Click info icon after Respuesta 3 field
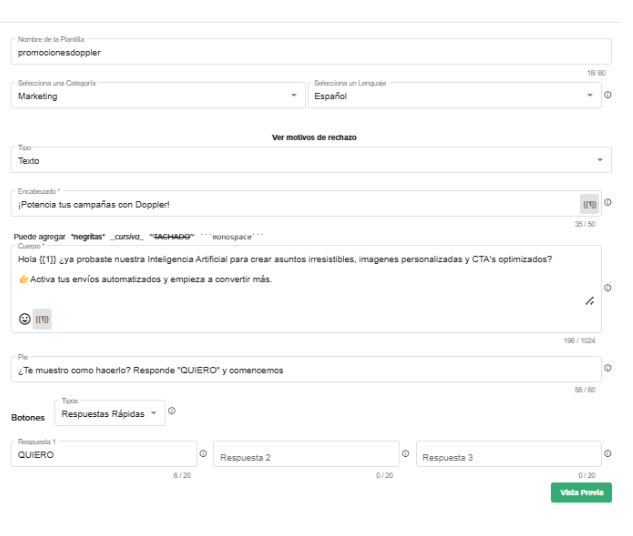This screenshot has width=633, height=536. 608,454
